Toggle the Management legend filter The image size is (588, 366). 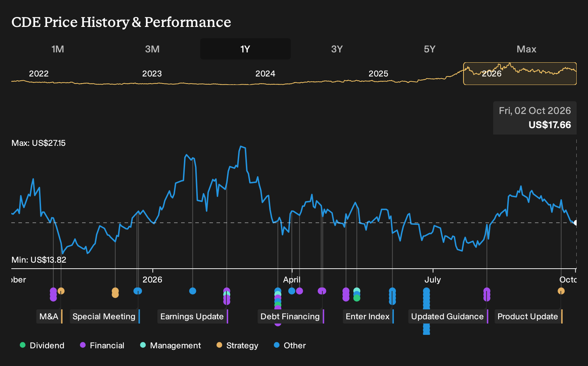[x=171, y=345]
